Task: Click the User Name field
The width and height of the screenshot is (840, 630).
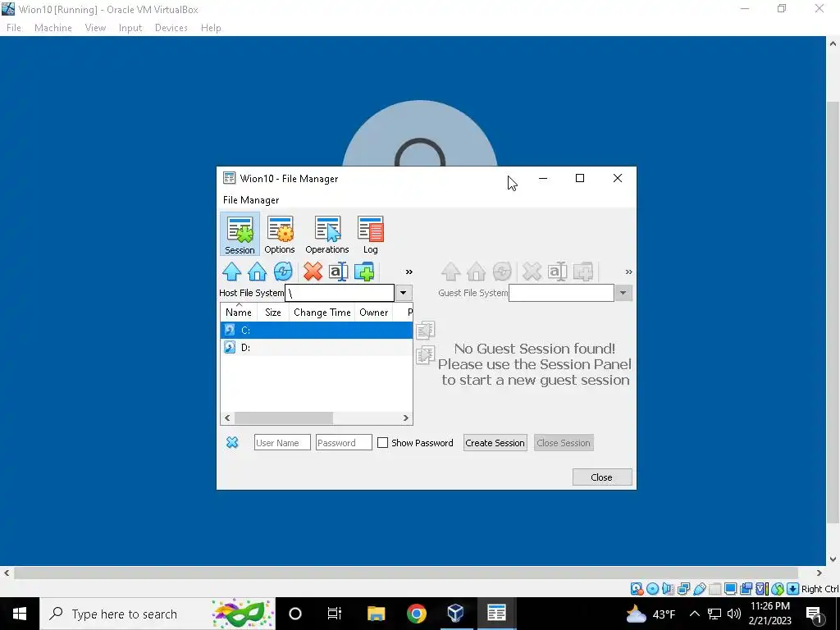Action: tap(282, 442)
